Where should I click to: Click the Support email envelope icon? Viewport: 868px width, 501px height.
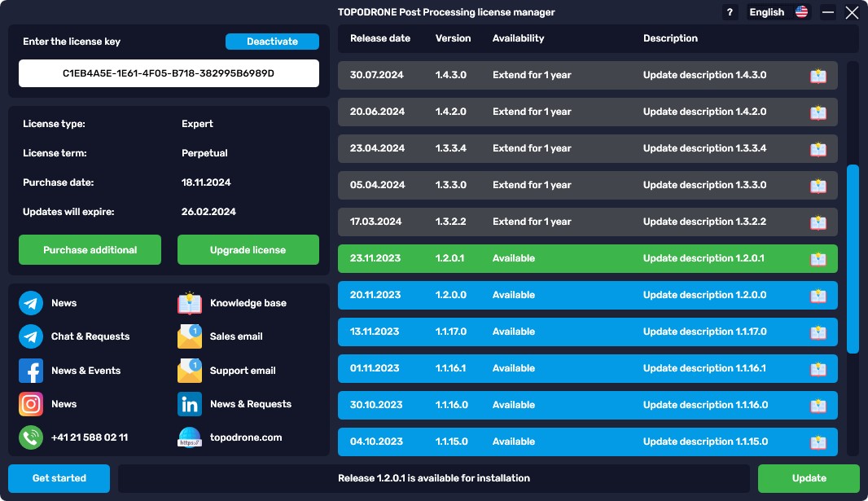click(x=190, y=371)
